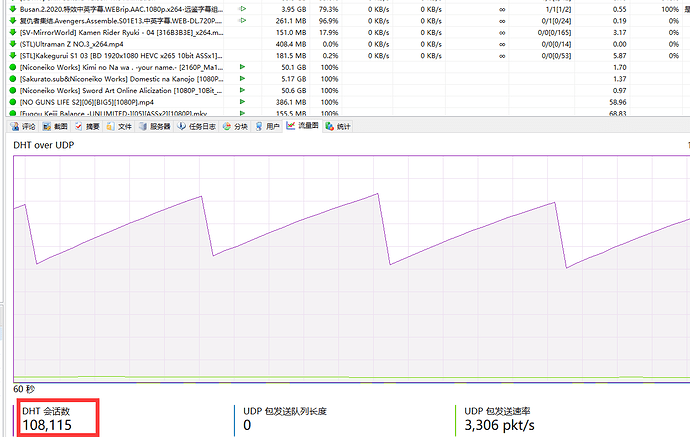Click the 408.4 MB size cell

pos(291,44)
